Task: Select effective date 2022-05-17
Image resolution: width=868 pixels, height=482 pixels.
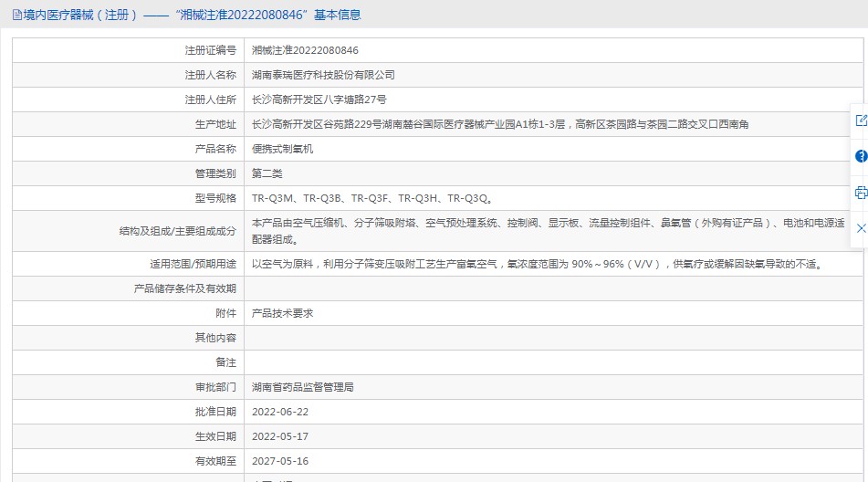Action: 280,436
